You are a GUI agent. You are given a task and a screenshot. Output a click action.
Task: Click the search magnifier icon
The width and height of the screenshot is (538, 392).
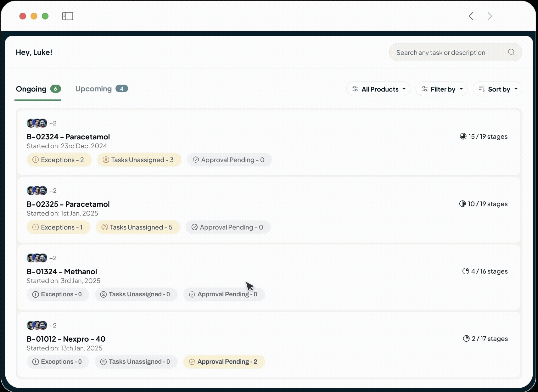(511, 52)
